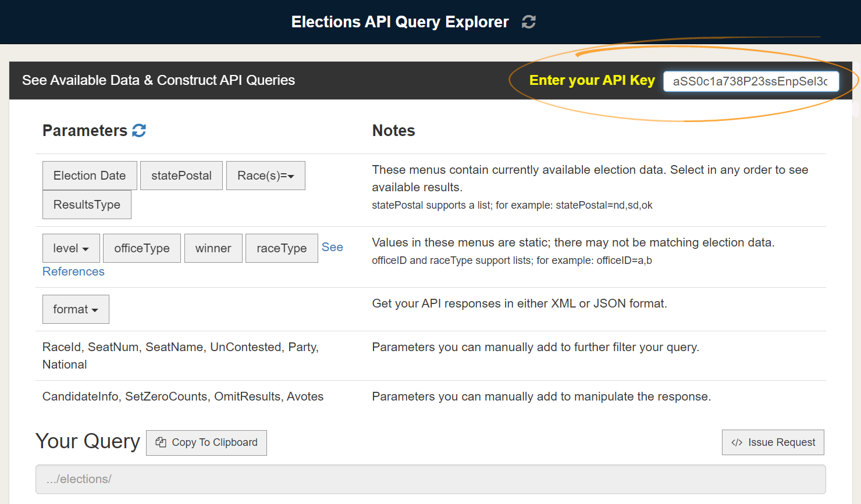Expand the Race(s)= dropdown
Screen dimensions: 861x504
[x=266, y=176]
